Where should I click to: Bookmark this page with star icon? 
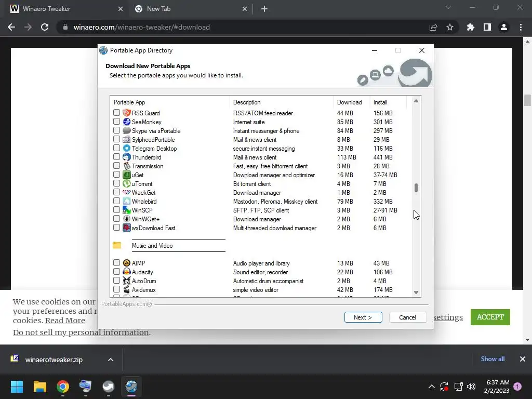450,27
